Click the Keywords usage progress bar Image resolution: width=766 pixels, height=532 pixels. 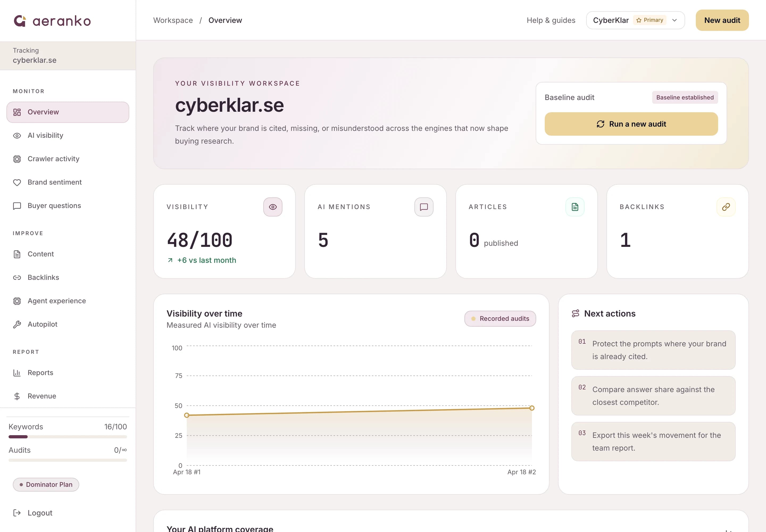tap(68, 437)
